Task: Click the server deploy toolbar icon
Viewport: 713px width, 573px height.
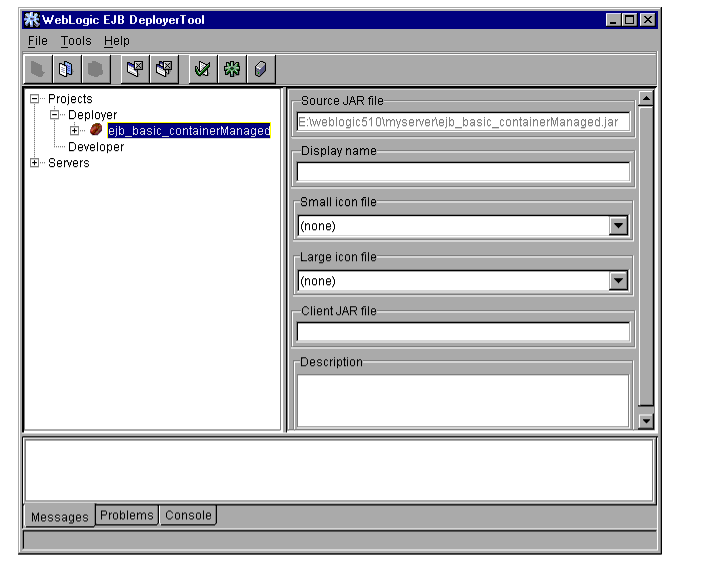Action: 261,69
